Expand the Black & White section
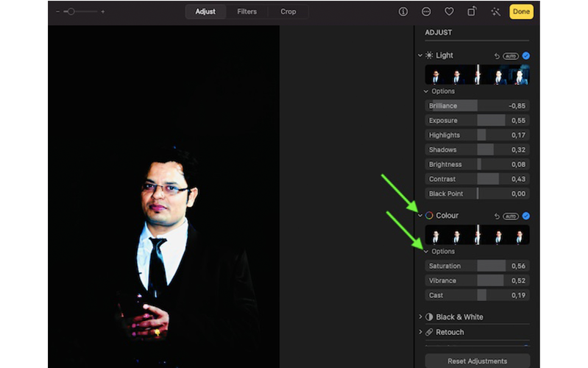The width and height of the screenshot is (588, 368). coord(420,317)
